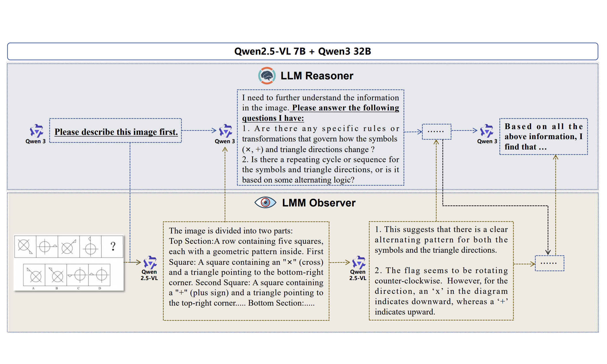Click the leftmost Qwen 3 logo
This screenshot has height=364, width=607.
click(37, 131)
